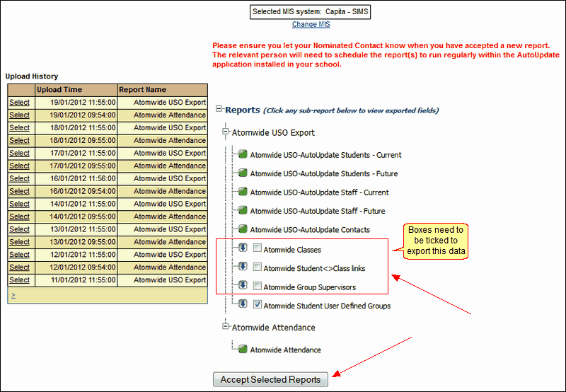
Task: View fields of Atomwide Student<>Class links
Action: 314,269
